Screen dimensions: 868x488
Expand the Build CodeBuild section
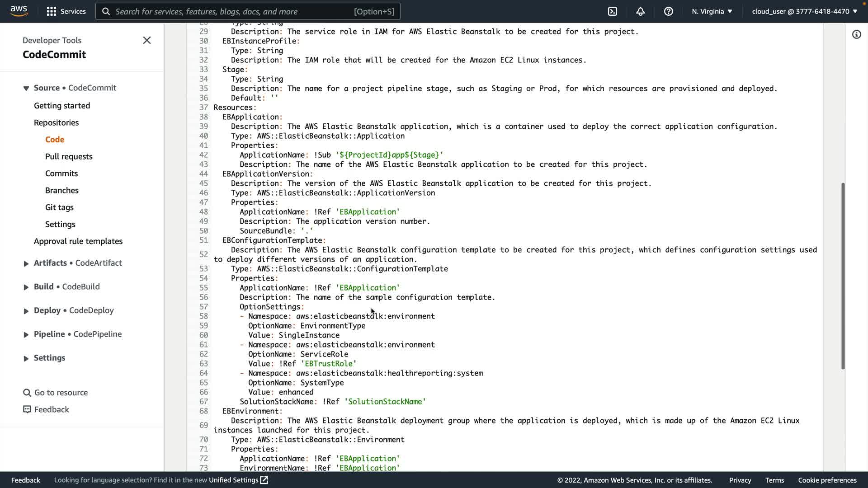click(26, 287)
